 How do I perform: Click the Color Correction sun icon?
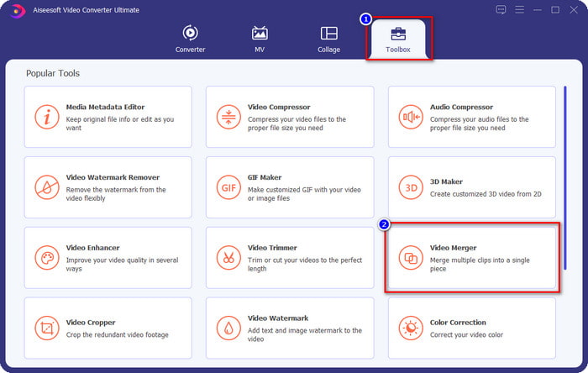pos(411,328)
